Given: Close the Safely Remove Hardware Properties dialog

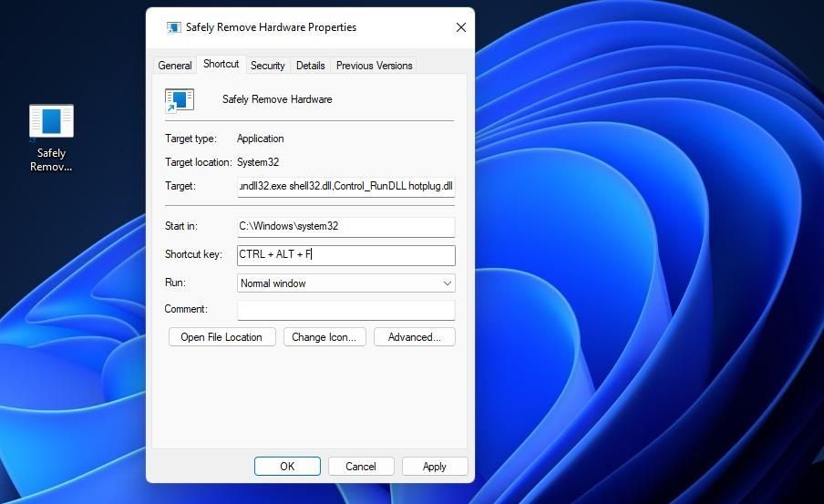Looking at the screenshot, I should pyautogui.click(x=461, y=27).
